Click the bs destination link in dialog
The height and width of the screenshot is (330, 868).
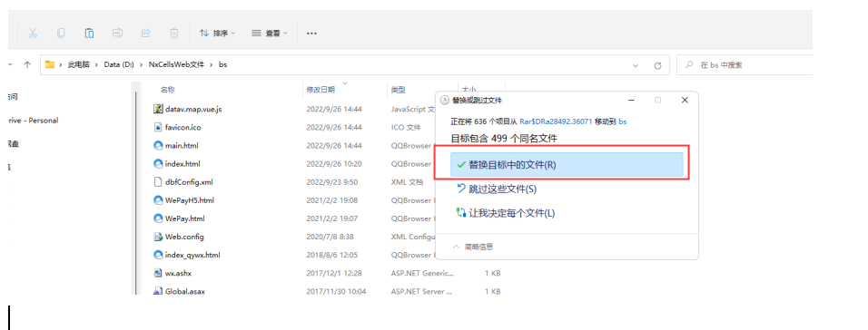pyautogui.click(x=622, y=121)
